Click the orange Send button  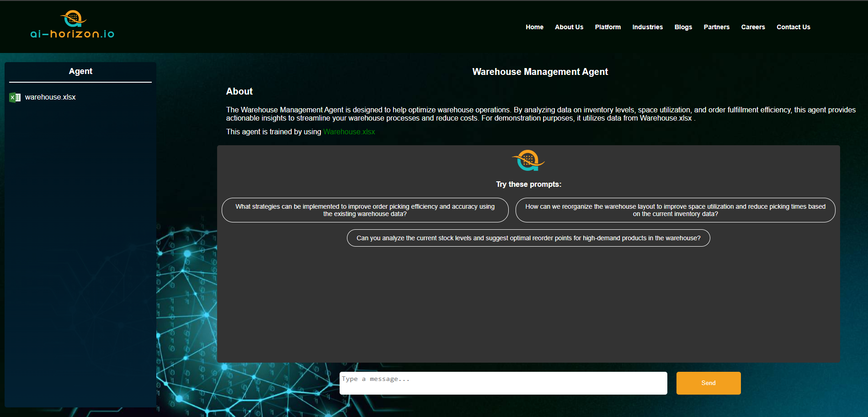[708, 383]
